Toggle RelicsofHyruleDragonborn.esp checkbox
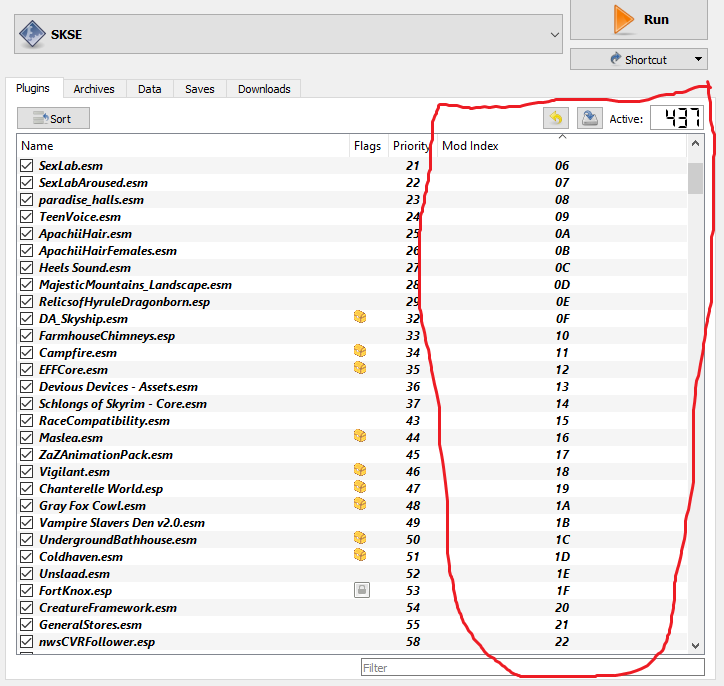This screenshot has width=724, height=686. 27,301
